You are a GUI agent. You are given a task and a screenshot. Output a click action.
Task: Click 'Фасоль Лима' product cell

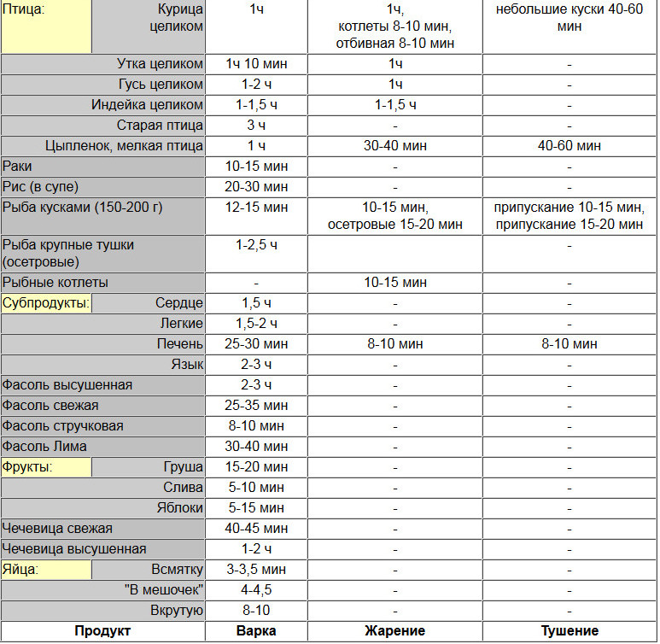102,447
